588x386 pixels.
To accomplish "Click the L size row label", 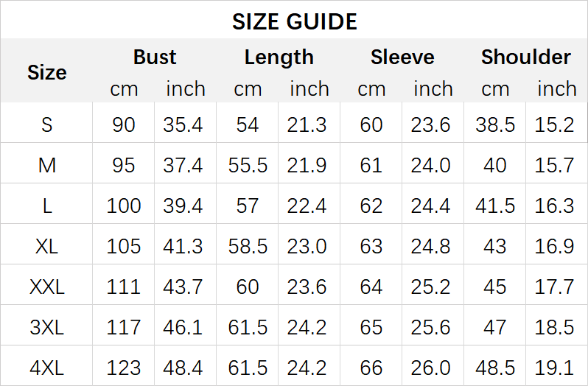I will click(x=46, y=206).
